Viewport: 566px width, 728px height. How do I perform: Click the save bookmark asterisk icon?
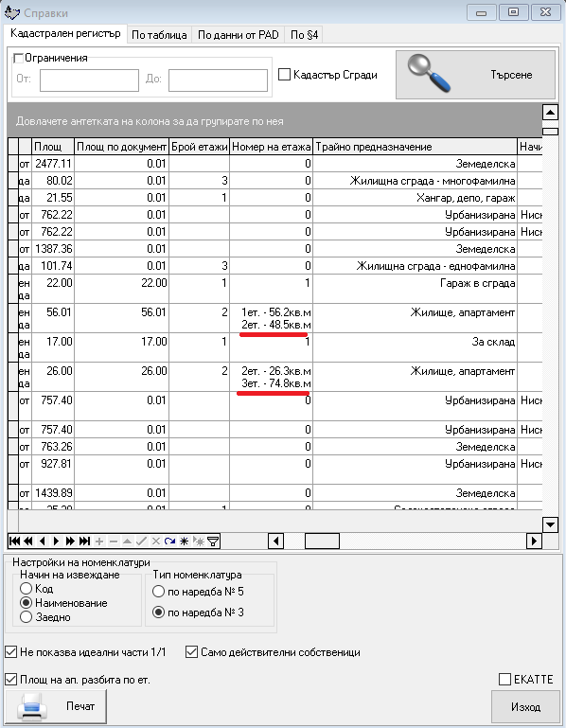tap(185, 541)
